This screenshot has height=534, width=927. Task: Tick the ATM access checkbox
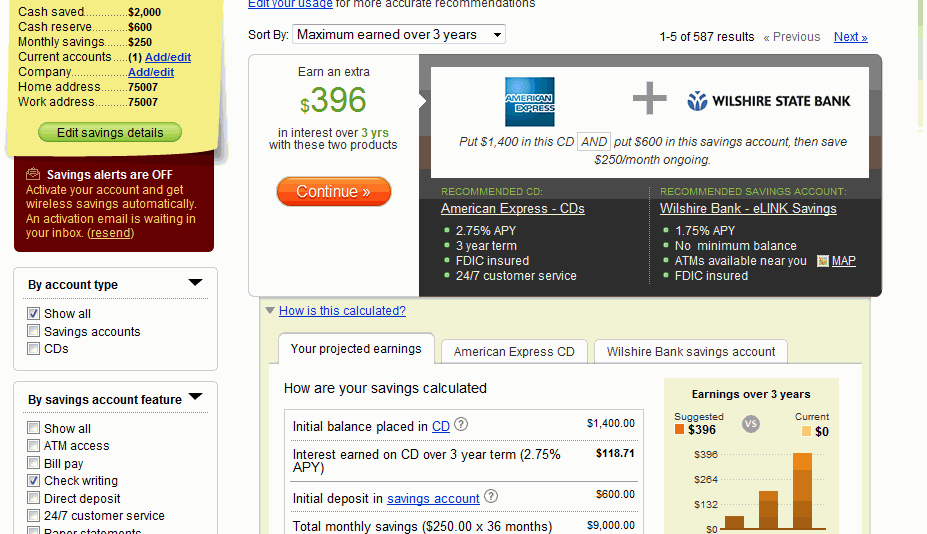click(34, 446)
